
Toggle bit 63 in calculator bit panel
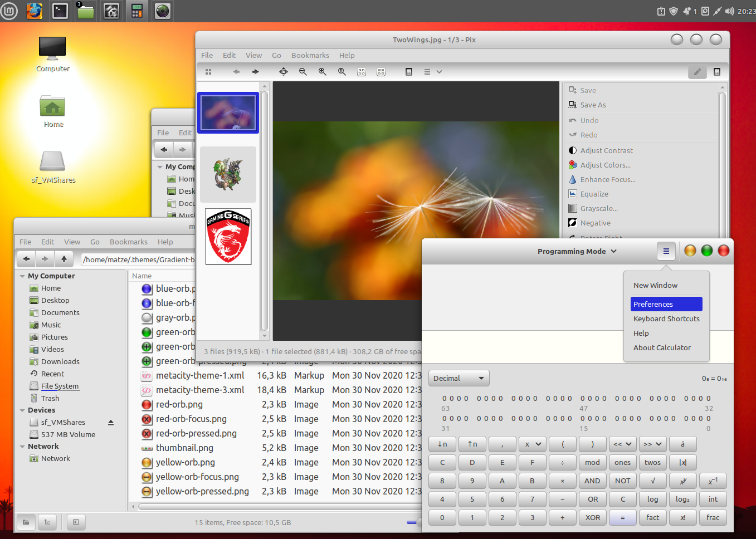click(445, 399)
